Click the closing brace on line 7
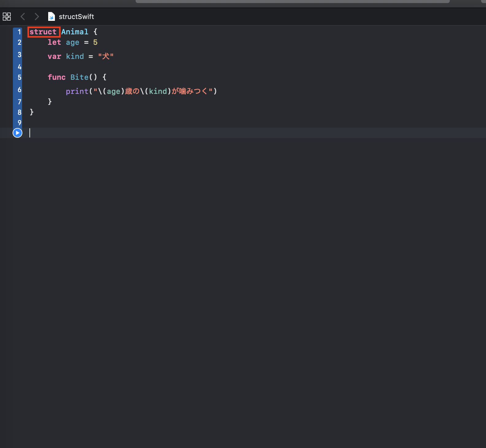This screenshot has width=486, height=448. click(x=50, y=102)
